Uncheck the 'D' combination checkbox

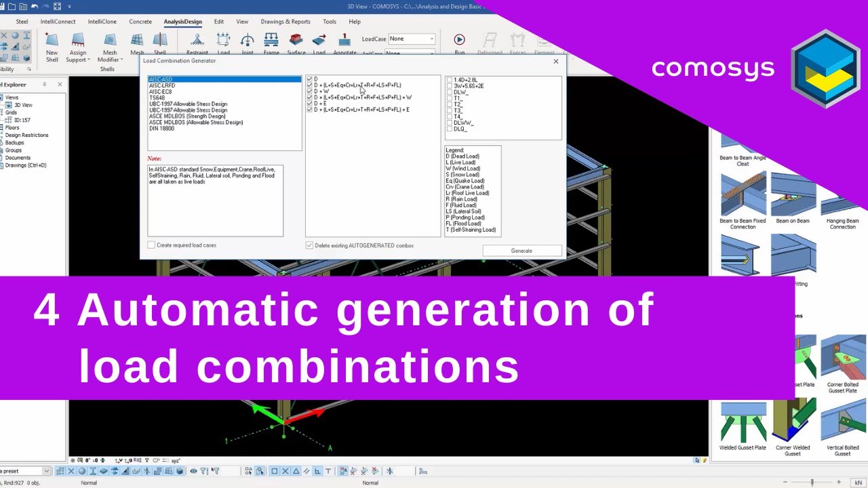(309, 79)
